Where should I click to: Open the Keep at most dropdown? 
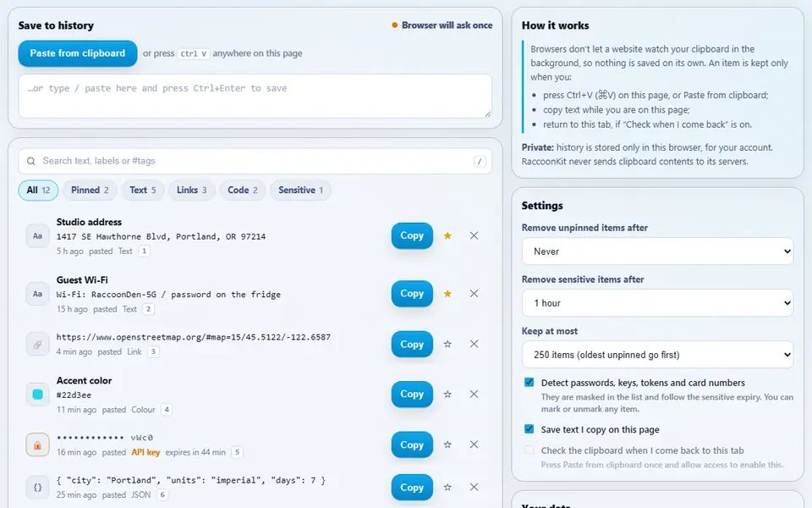[658, 355]
